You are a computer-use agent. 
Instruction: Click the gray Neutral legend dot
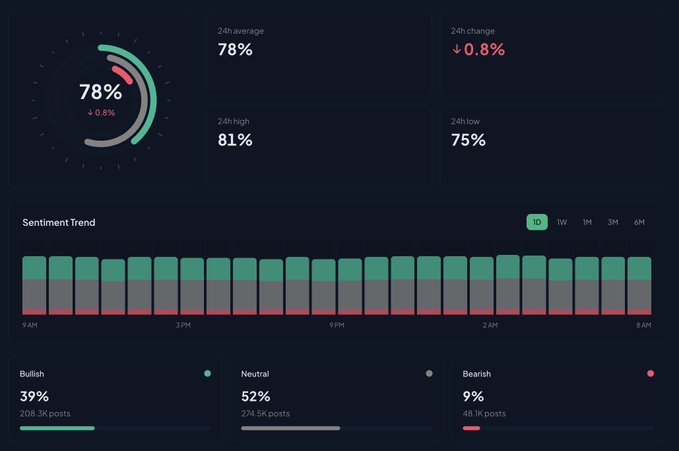point(429,373)
